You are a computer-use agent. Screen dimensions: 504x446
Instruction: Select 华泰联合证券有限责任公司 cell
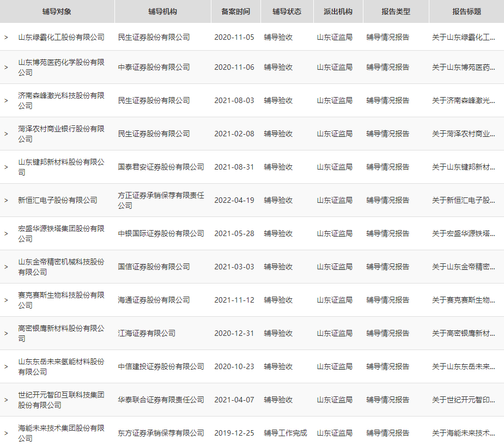coord(161,400)
